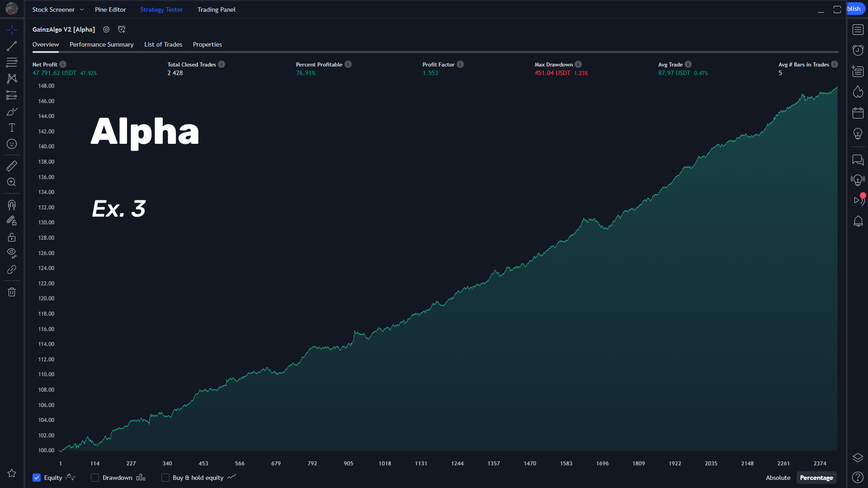Remove drawings with the trash icon

coord(12,292)
